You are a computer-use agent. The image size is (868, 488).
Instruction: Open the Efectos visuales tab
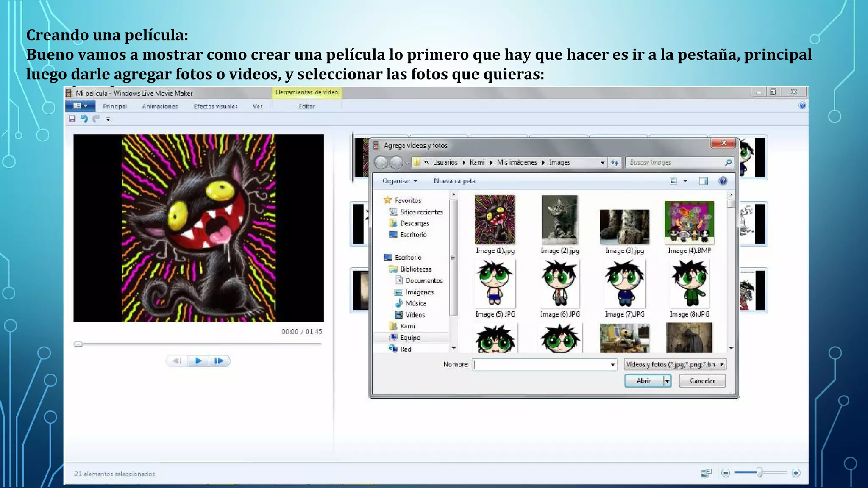[215, 106]
